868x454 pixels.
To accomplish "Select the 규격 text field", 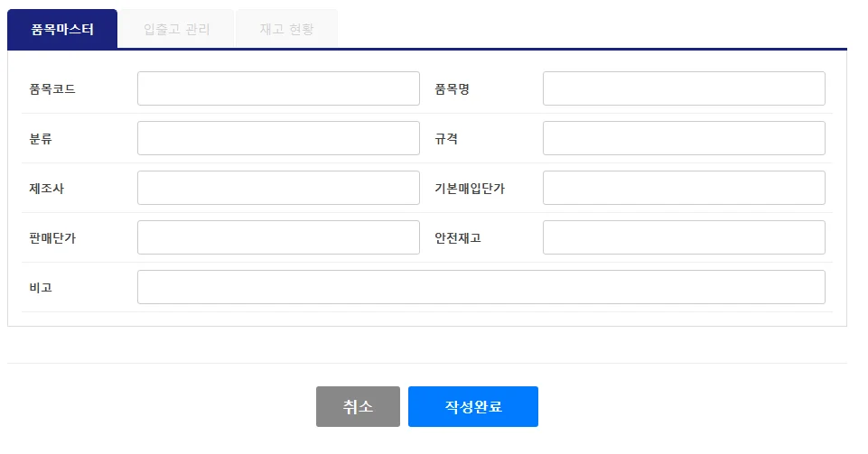I will point(685,138).
